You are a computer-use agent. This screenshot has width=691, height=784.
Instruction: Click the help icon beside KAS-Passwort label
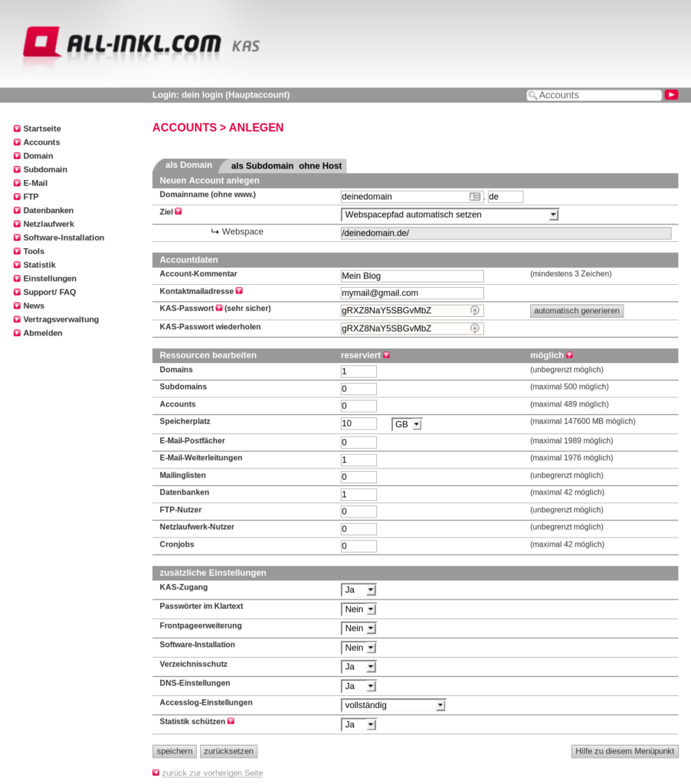pyautogui.click(x=219, y=308)
